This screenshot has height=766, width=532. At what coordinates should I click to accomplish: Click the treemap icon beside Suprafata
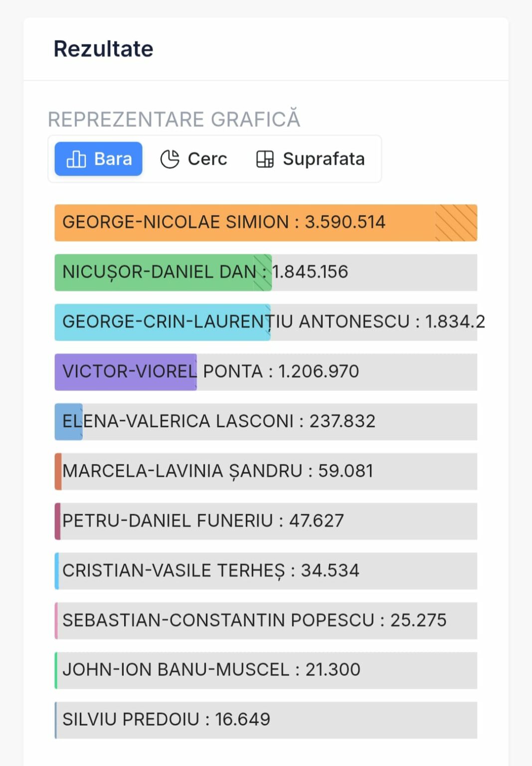pyautogui.click(x=264, y=159)
